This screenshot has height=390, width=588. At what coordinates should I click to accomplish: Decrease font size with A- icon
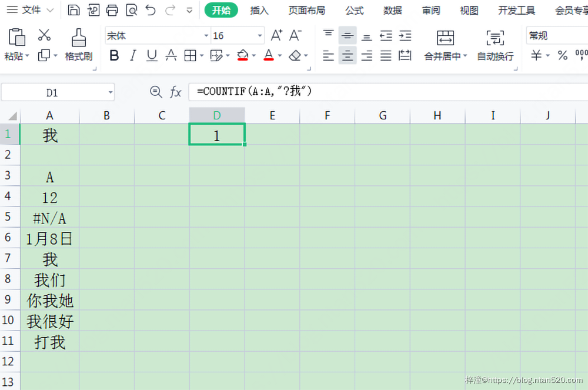(x=296, y=35)
